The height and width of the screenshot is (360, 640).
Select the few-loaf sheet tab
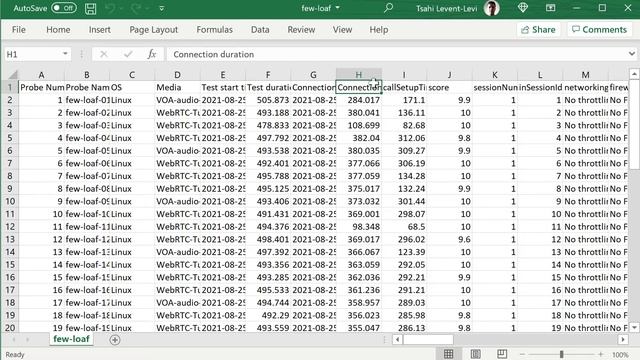71,339
